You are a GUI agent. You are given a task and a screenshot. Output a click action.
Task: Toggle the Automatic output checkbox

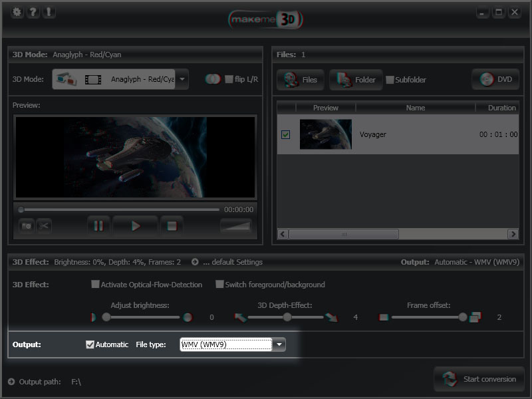point(90,344)
